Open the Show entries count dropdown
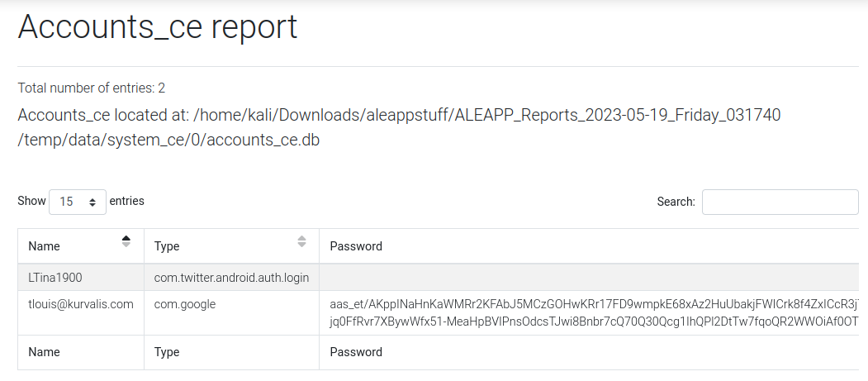The width and height of the screenshot is (868, 381). point(78,202)
